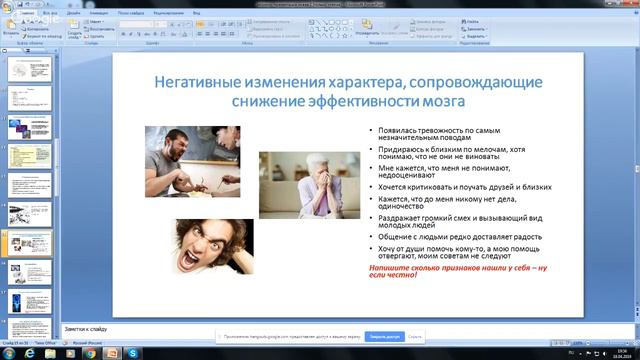Open the Упорядочить arrange tool
Viewport: 640px width, 360px height.
[367, 28]
